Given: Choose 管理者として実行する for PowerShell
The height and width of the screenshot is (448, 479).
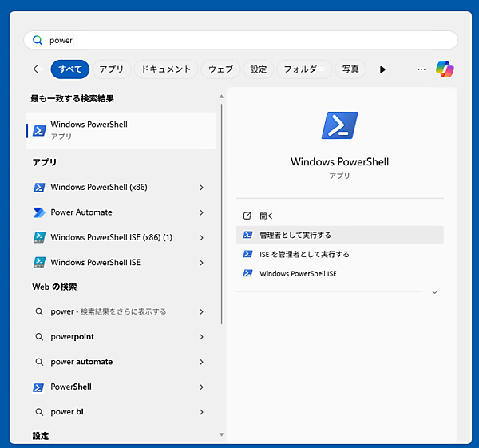Looking at the screenshot, I should pos(295,235).
